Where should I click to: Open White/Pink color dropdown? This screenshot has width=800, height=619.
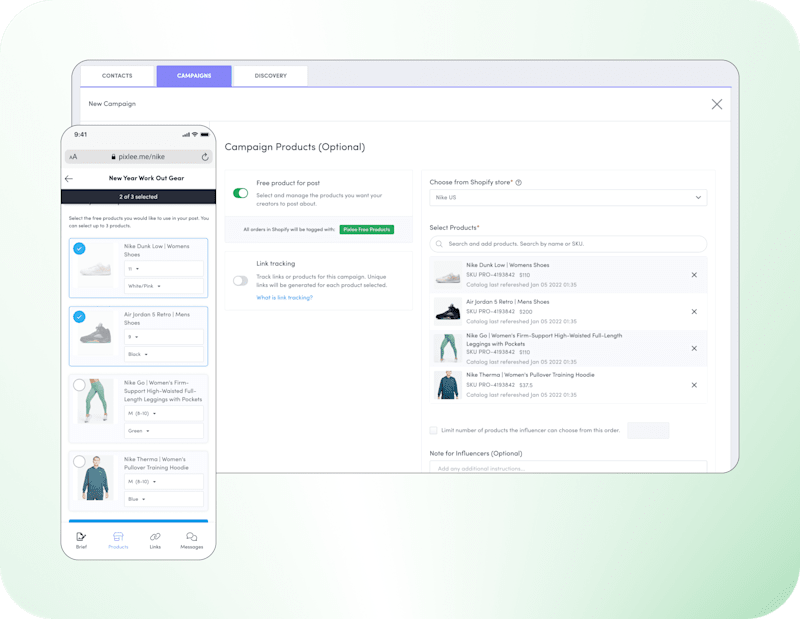coord(164,286)
